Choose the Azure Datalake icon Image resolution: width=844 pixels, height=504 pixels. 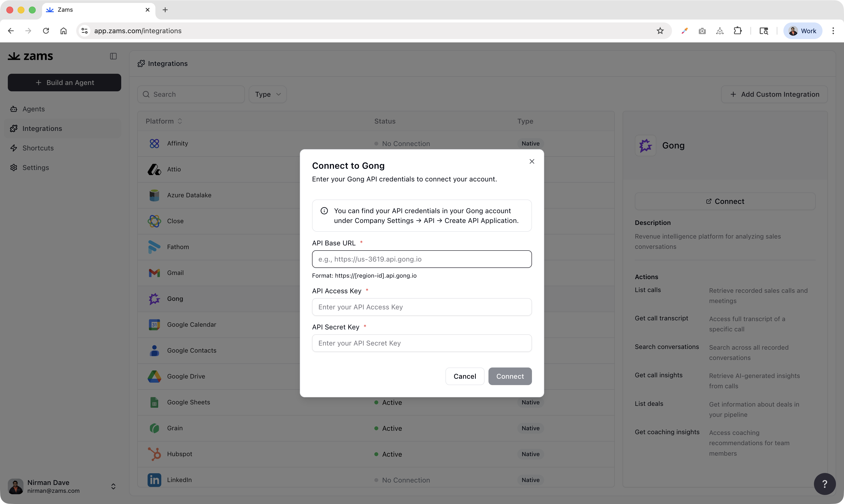154,195
